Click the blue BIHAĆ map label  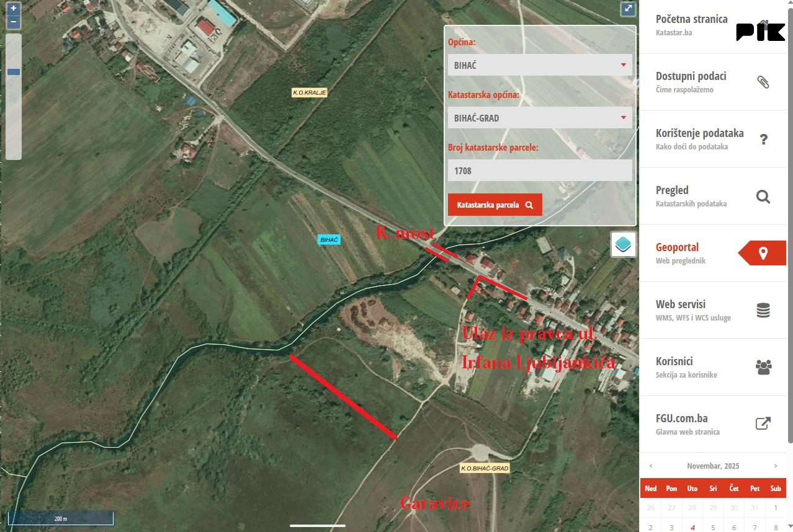[329, 239]
